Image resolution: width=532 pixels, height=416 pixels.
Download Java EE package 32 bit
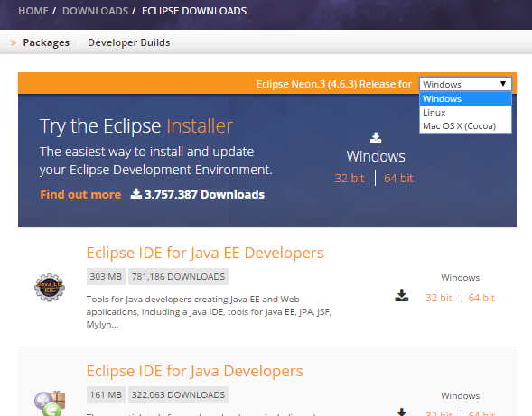tap(439, 298)
